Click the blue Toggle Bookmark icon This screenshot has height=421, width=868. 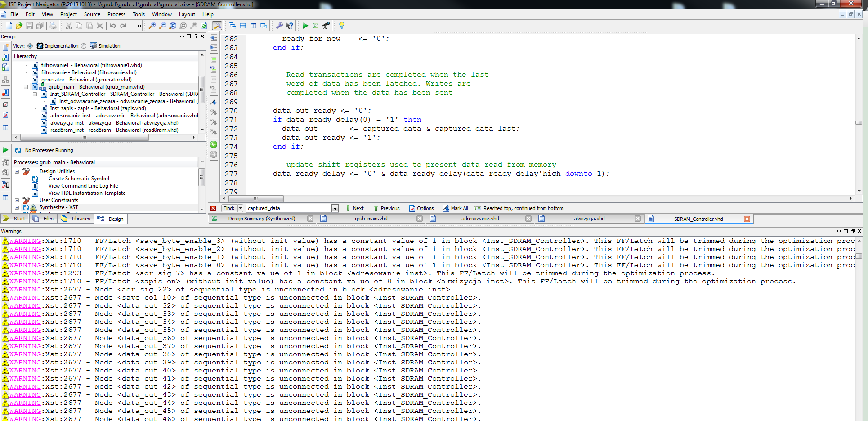214,102
